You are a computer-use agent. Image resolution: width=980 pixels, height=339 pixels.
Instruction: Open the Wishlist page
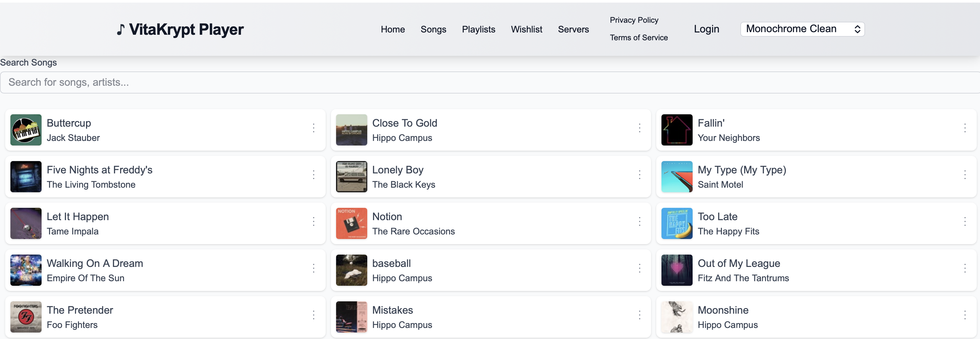tap(526, 29)
